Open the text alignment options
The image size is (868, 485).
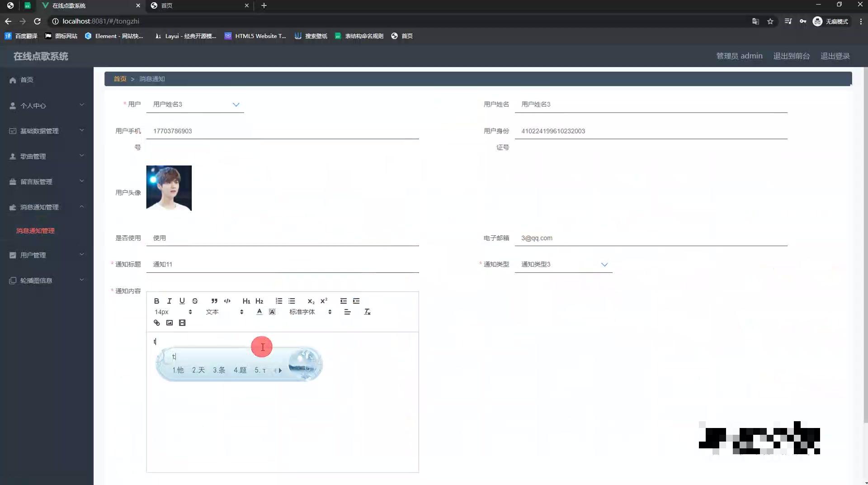coord(347,312)
